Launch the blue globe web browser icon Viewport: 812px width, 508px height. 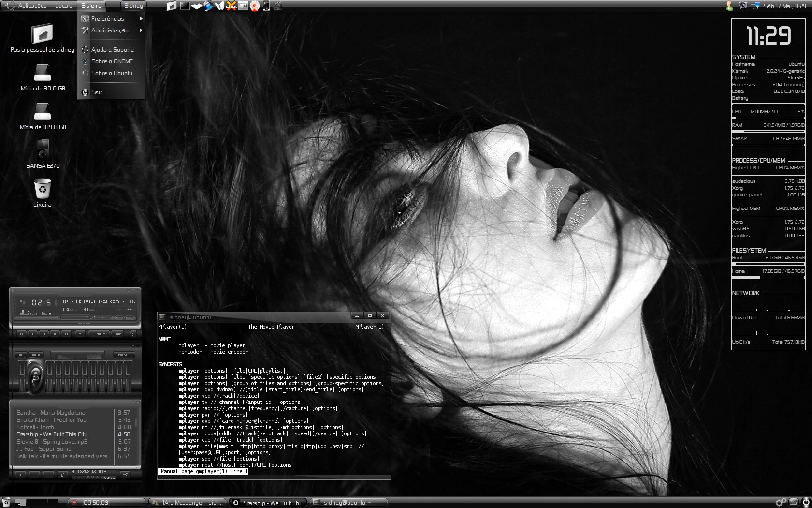(x=208, y=6)
